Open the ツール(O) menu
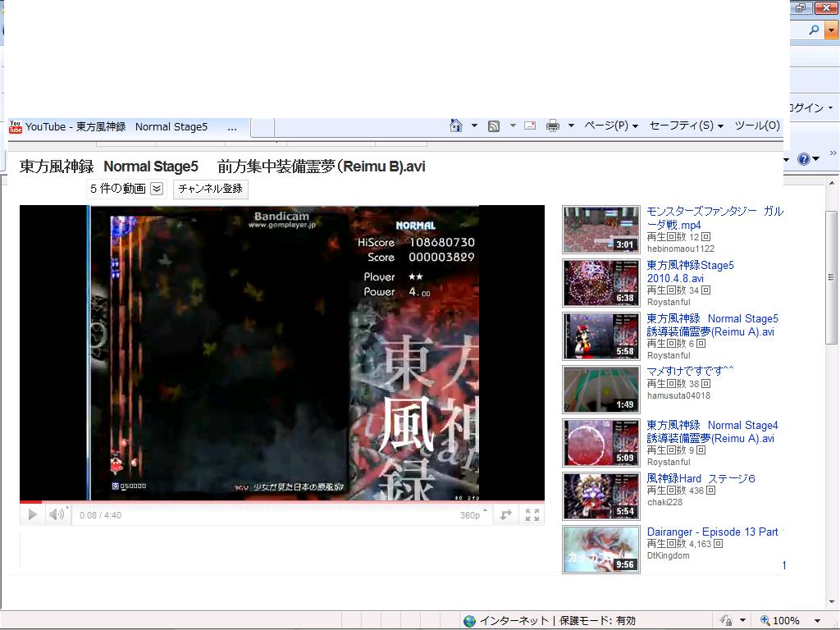 click(x=757, y=126)
